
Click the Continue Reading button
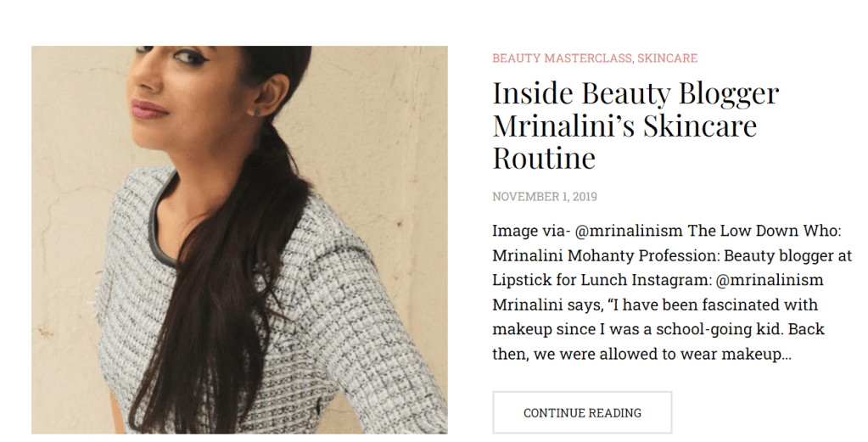[x=582, y=413]
